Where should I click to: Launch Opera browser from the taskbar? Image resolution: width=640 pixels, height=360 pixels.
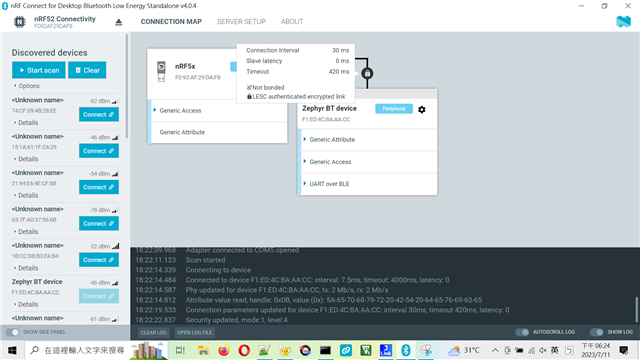click(x=244, y=350)
